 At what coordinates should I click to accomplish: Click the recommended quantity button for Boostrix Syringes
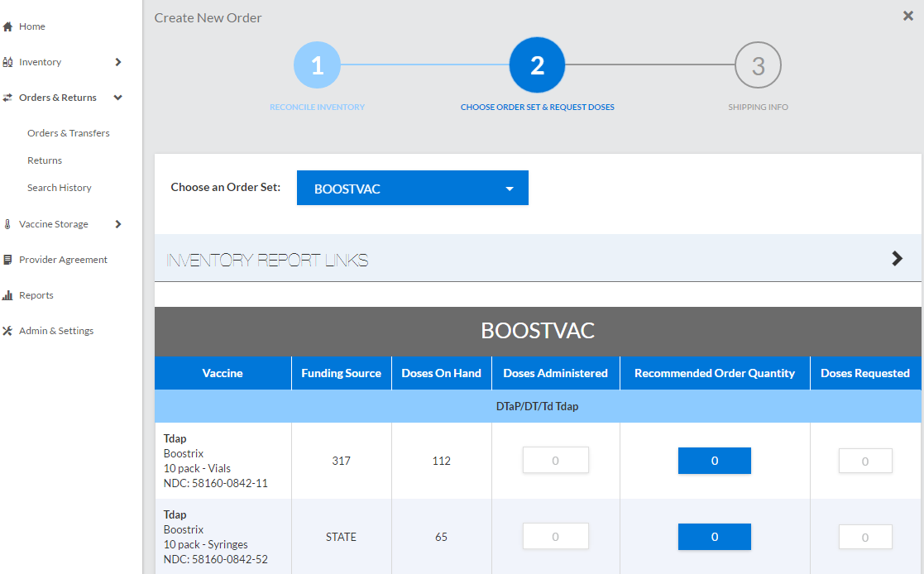pyautogui.click(x=714, y=536)
